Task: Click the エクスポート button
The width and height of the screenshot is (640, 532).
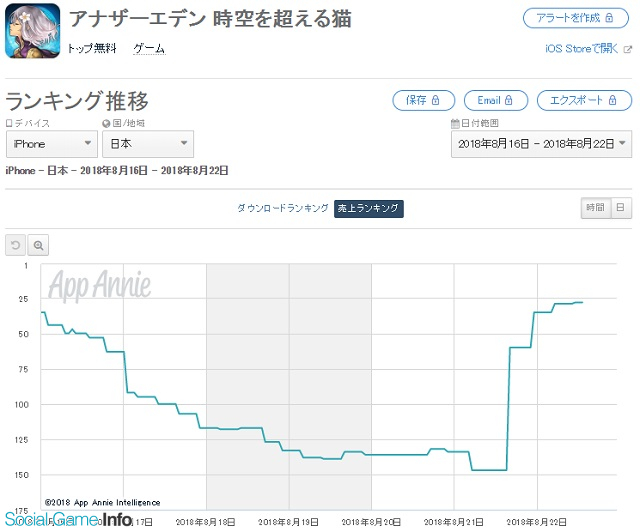Action: pos(584,100)
